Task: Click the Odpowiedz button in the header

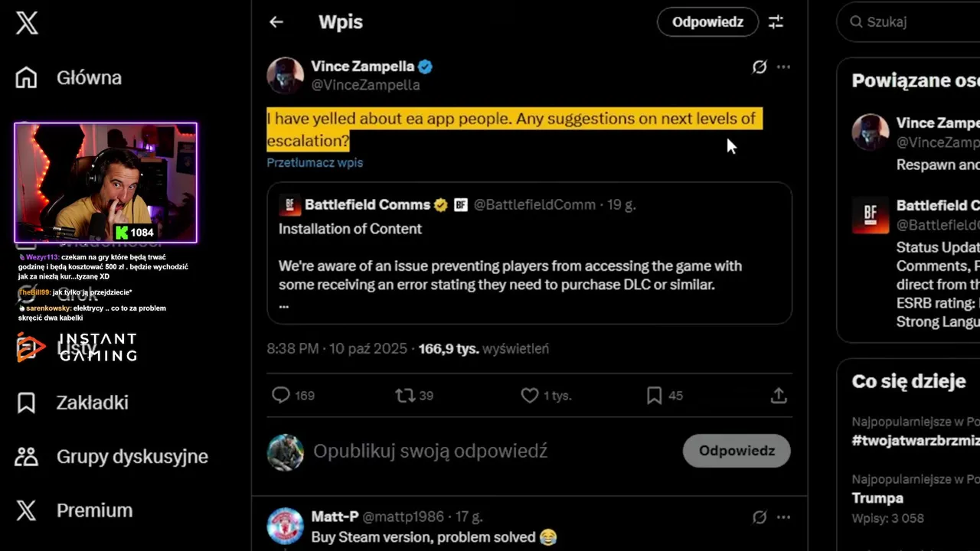Action: 707,22
